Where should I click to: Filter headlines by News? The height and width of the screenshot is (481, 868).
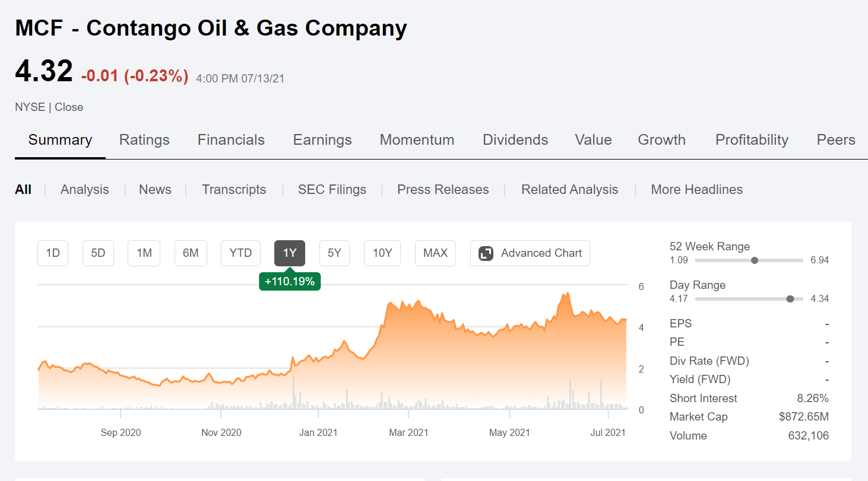click(x=155, y=189)
